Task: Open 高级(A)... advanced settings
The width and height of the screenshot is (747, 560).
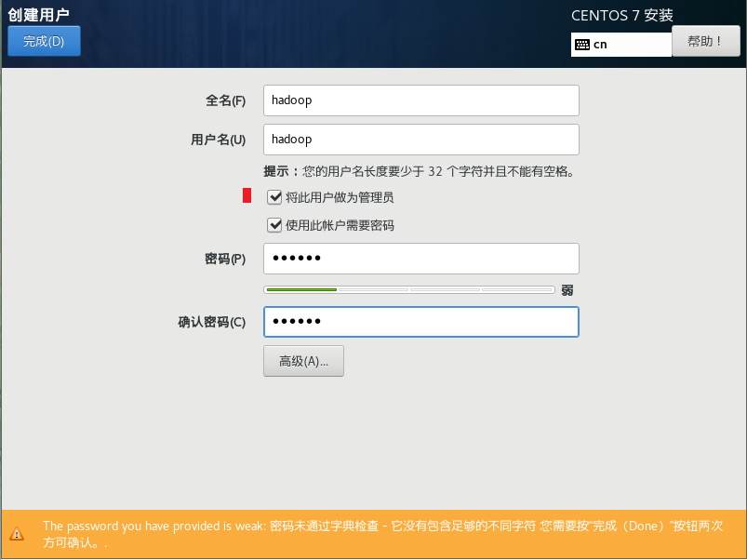Action: point(303,361)
